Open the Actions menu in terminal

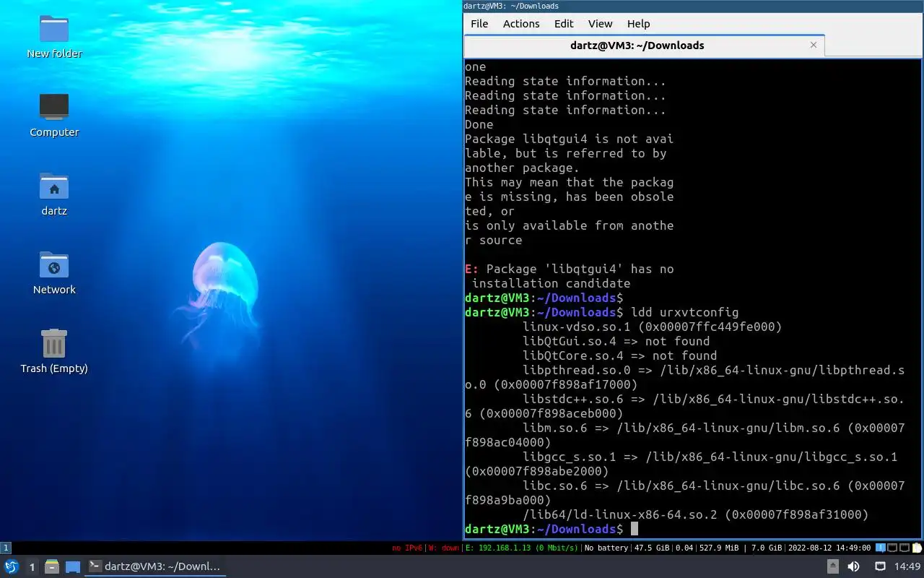521,24
